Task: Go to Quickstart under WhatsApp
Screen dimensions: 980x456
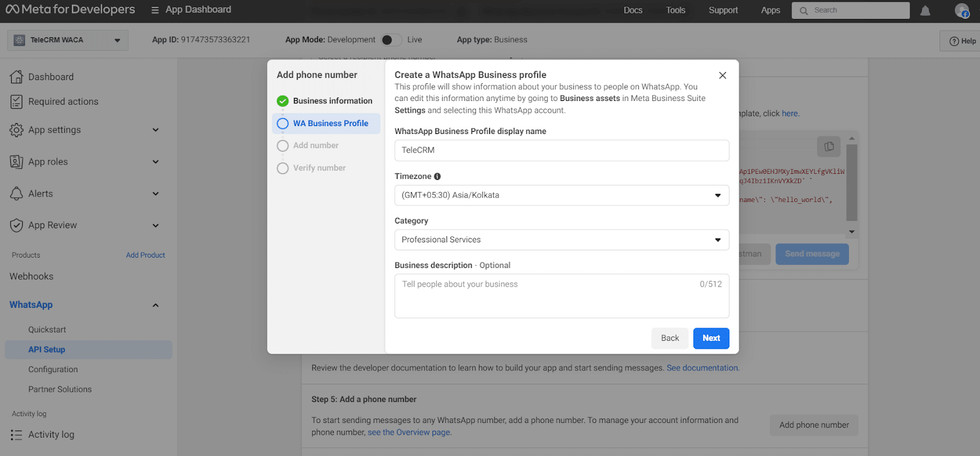Action: pos(47,329)
